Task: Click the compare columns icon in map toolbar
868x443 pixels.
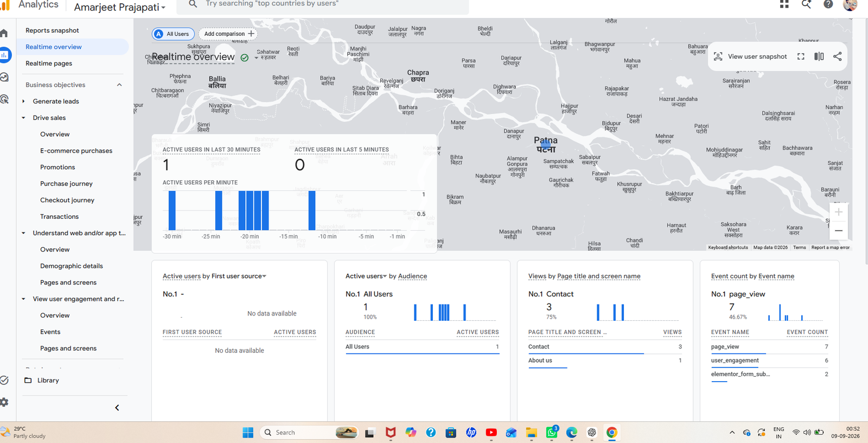Action: click(819, 56)
